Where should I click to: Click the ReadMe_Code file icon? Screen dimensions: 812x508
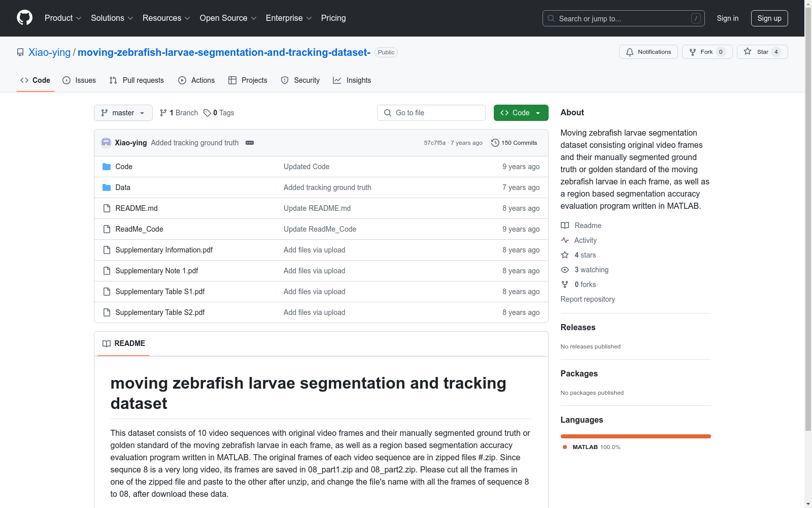point(107,229)
